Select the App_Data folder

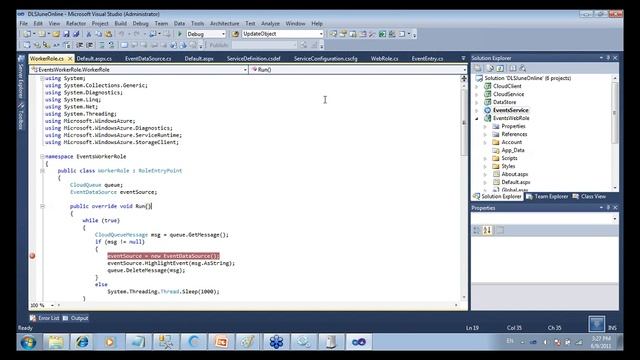(x=513, y=150)
